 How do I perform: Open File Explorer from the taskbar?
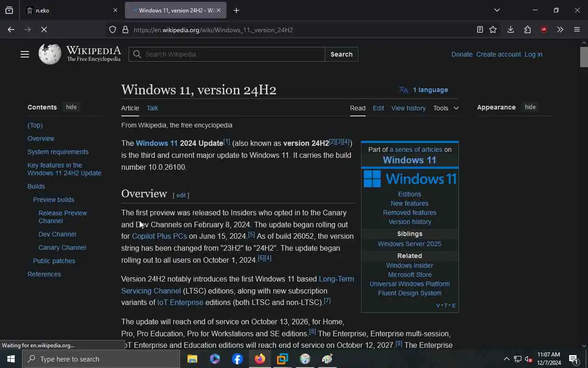point(192,359)
